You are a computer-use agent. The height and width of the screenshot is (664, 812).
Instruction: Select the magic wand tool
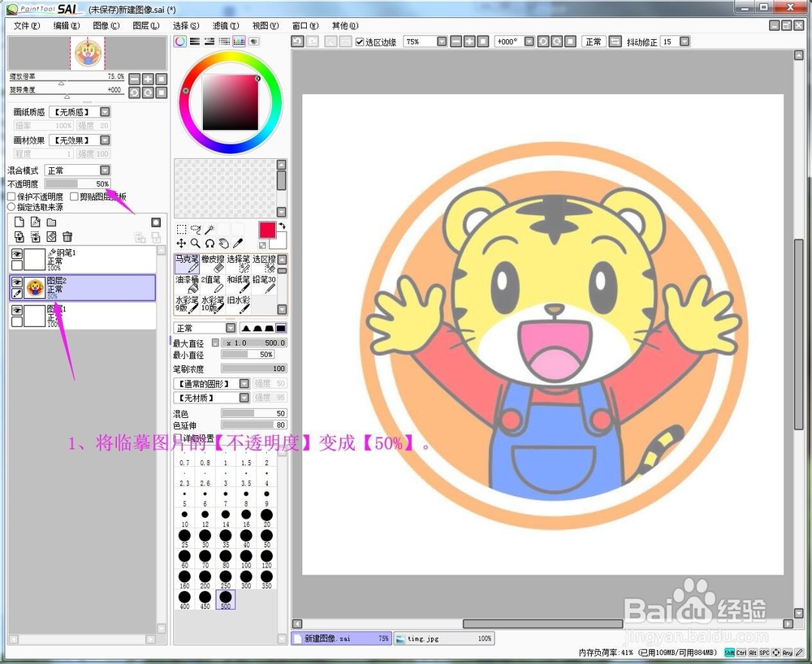click(x=209, y=229)
